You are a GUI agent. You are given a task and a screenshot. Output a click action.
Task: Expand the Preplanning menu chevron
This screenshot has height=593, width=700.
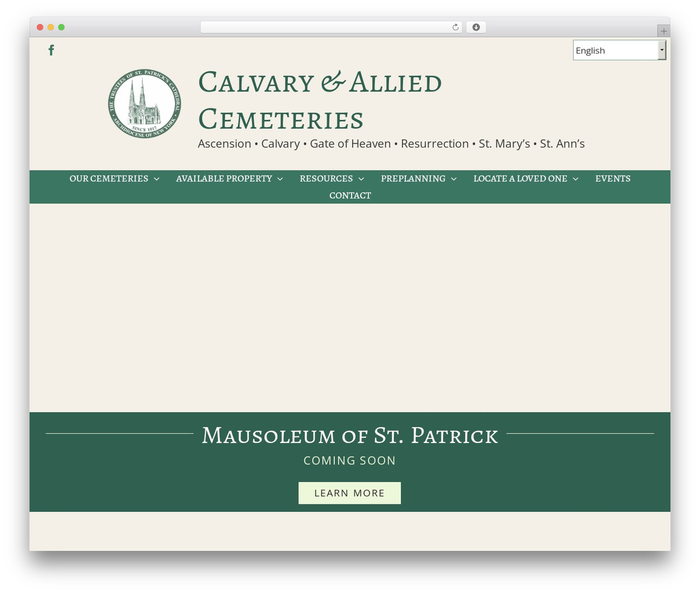point(453,179)
